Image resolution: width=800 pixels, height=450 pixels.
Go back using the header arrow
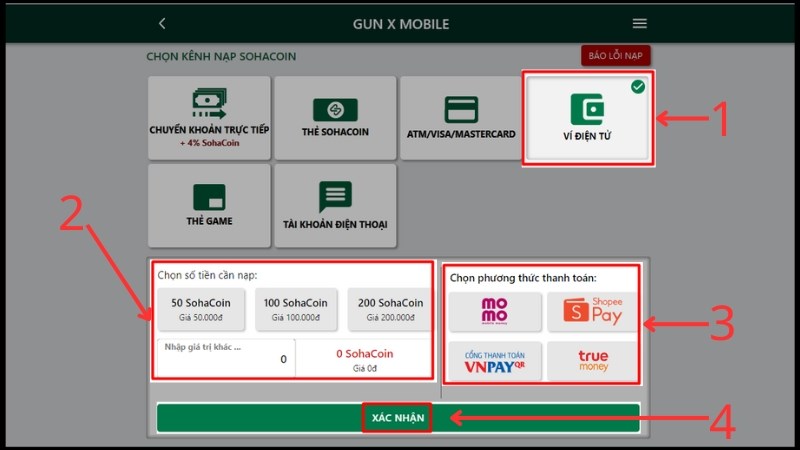(x=162, y=23)
